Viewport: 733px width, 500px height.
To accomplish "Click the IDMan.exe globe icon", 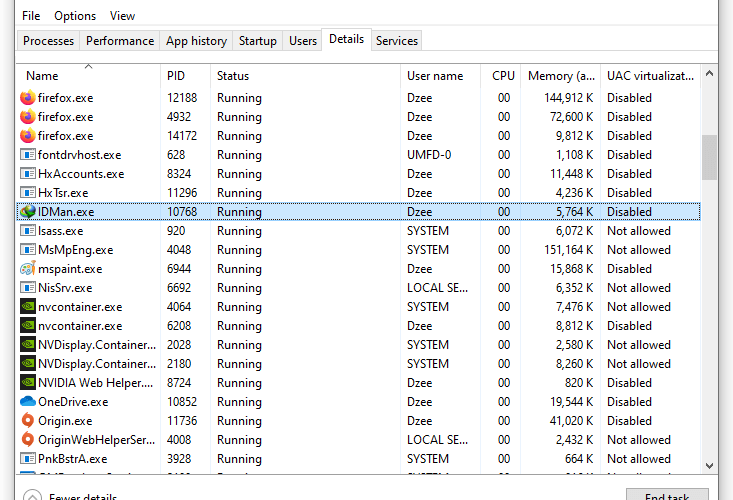I will (x=28, y=212).
